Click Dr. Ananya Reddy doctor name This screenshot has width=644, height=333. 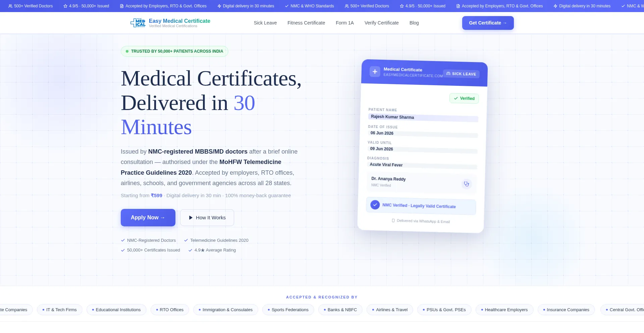point(388,179)
